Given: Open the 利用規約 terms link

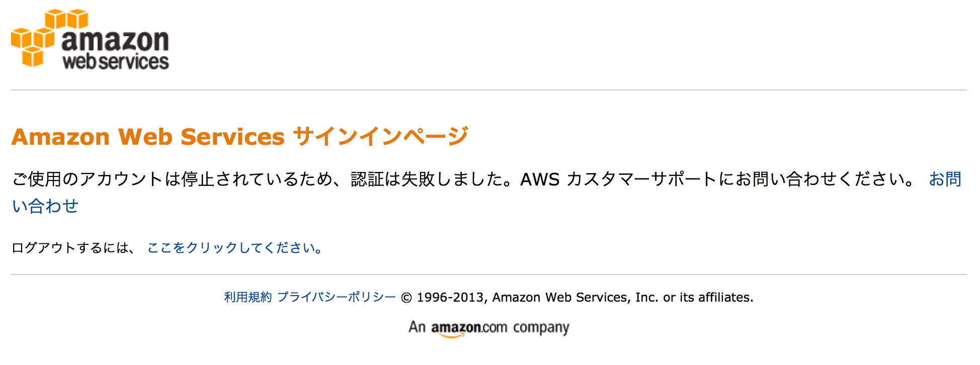Looking at the screenshot, I should point(247,297).
